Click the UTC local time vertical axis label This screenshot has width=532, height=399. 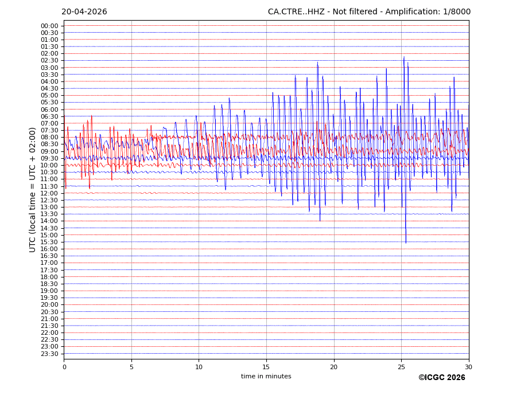(33, 190)
